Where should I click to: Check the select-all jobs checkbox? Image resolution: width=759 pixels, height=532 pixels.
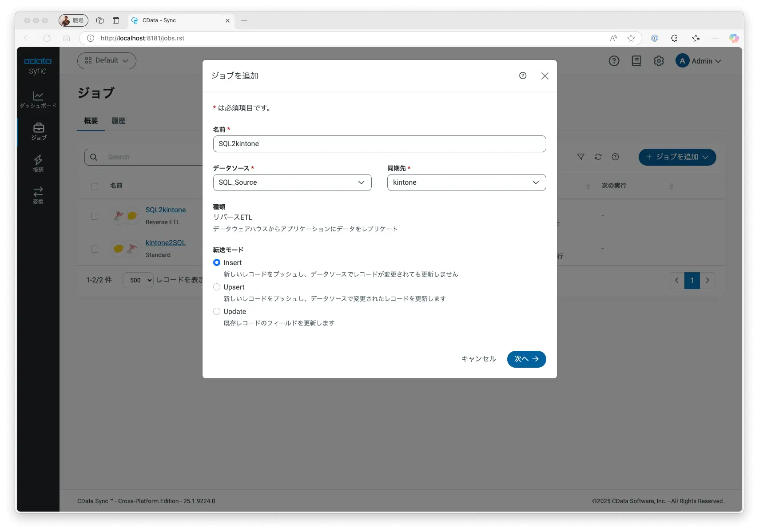tap(95, 186)
